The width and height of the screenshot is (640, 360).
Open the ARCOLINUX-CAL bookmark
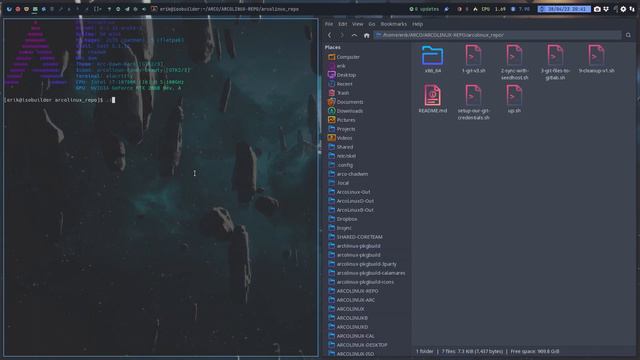(x=351, y=336)
